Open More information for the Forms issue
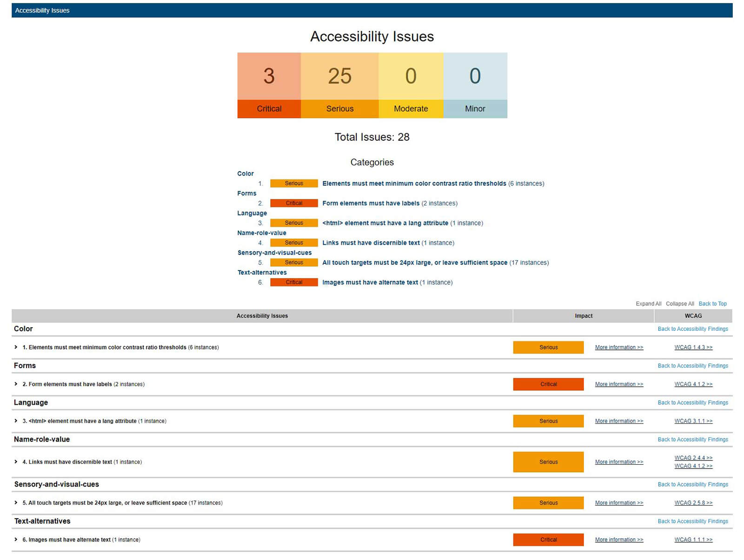The width and height of the screenshot is (744, 560). [x=619, y=384]
